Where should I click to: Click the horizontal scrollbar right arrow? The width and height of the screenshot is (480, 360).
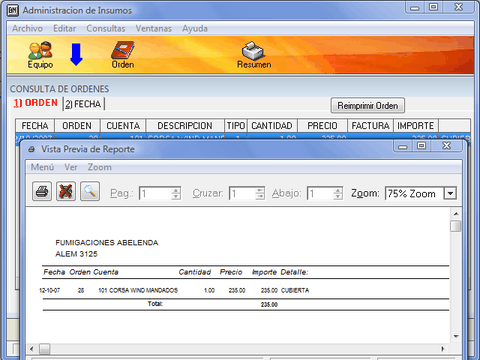[443, 349]
